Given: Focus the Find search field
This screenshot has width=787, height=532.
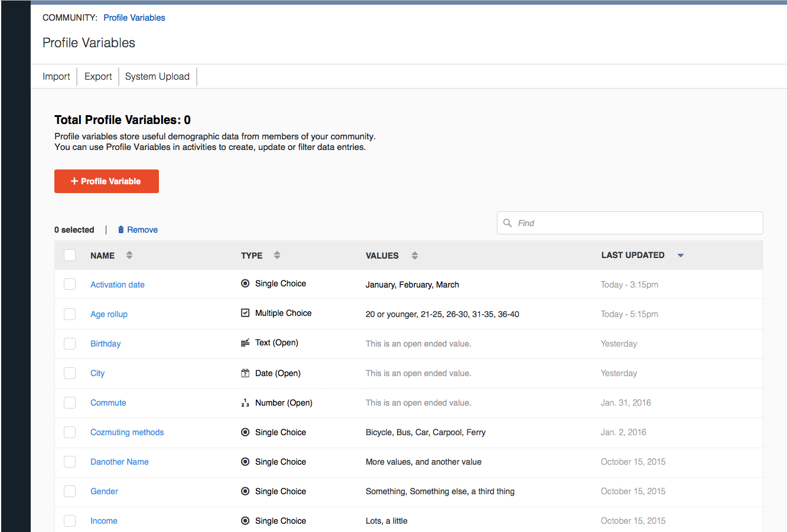Looking at the screenshot, I should pos(630,223).
